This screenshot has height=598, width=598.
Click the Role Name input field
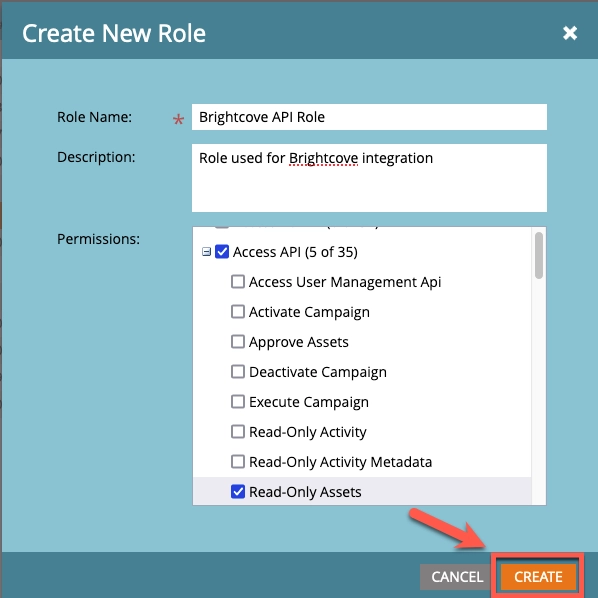369,117
